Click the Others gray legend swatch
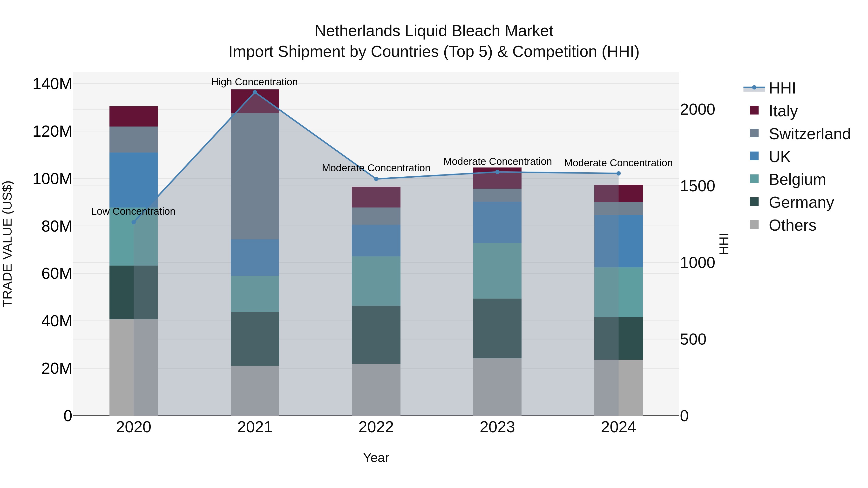This screenshot has width=868, height=488. [754, 225]
